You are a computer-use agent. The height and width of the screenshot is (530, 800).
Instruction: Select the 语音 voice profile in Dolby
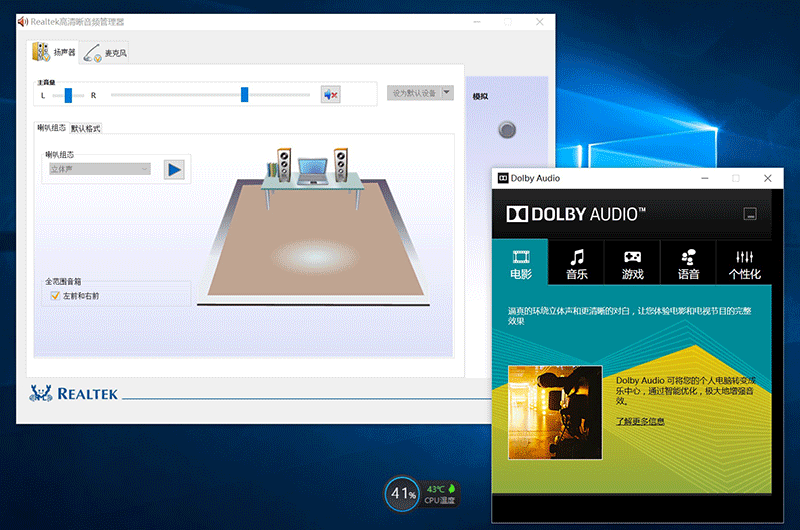coord(688,262)
